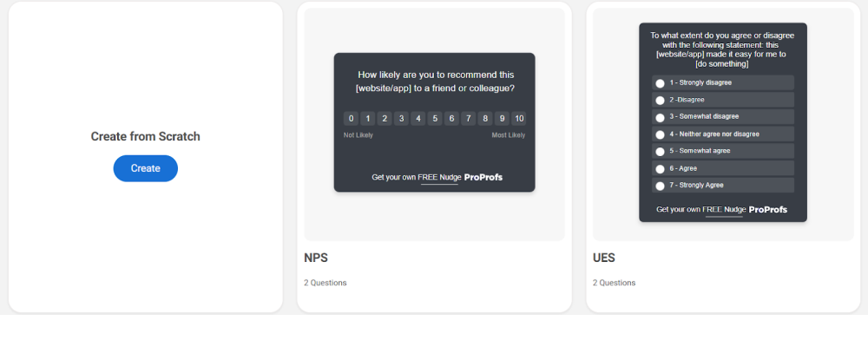The image size is (868, 347).
Task: Select NPS rating number 0
Action: point(351,119)
